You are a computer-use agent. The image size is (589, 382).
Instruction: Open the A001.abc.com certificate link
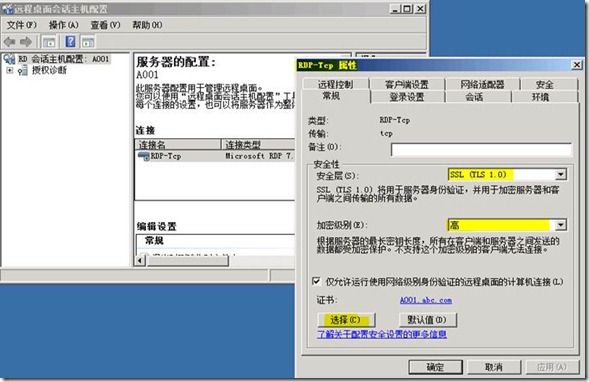[426, 300]
